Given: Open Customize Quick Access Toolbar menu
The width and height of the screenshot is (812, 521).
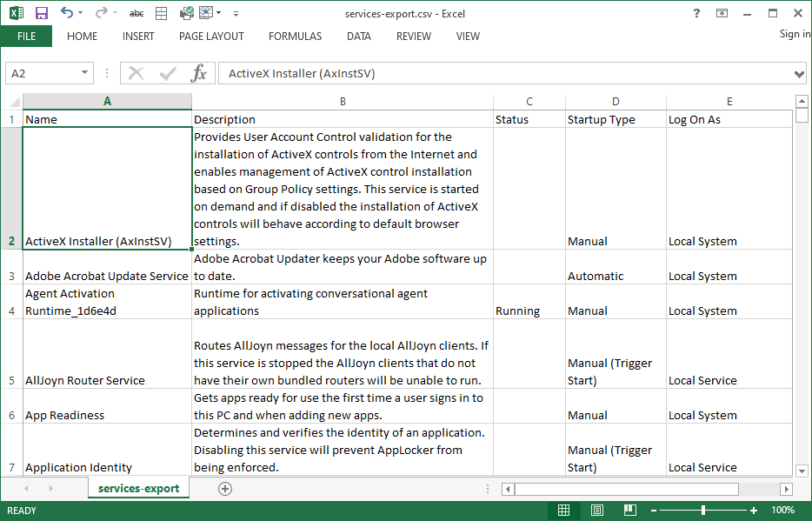Looking at the screenshot, I should click(236, 13).
